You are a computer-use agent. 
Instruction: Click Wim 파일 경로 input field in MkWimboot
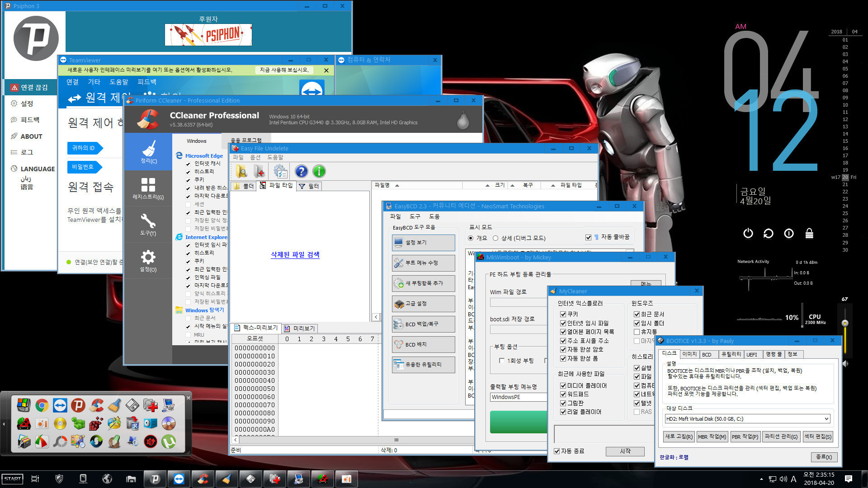point(518,302)
